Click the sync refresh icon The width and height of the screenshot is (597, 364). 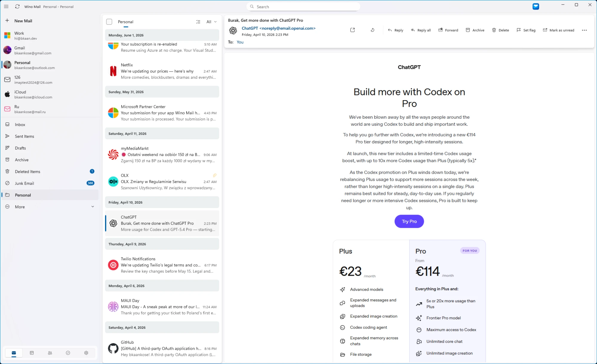[17, 7]
